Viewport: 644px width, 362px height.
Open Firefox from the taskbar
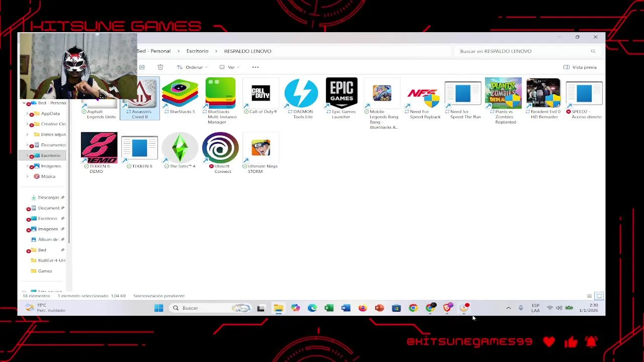tap(362, 308)
